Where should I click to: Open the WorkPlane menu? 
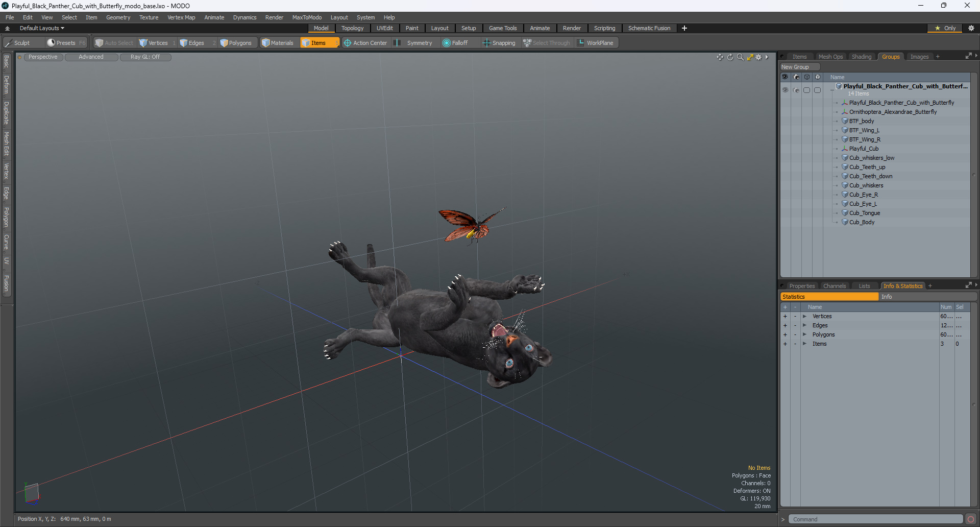coord(596,43)
